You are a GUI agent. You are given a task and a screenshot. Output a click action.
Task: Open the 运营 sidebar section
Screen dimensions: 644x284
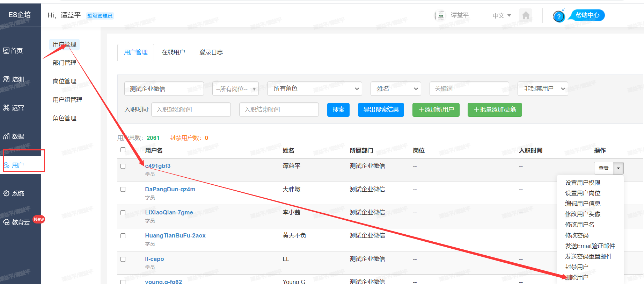[14, 108]
